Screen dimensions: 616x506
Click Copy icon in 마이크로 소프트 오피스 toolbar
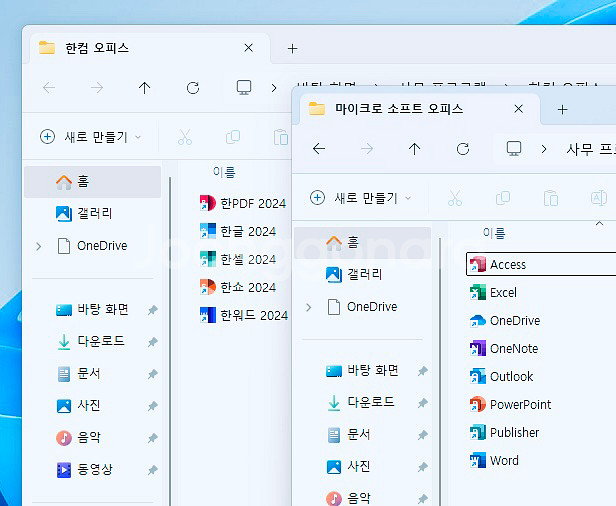coord(503,198)
